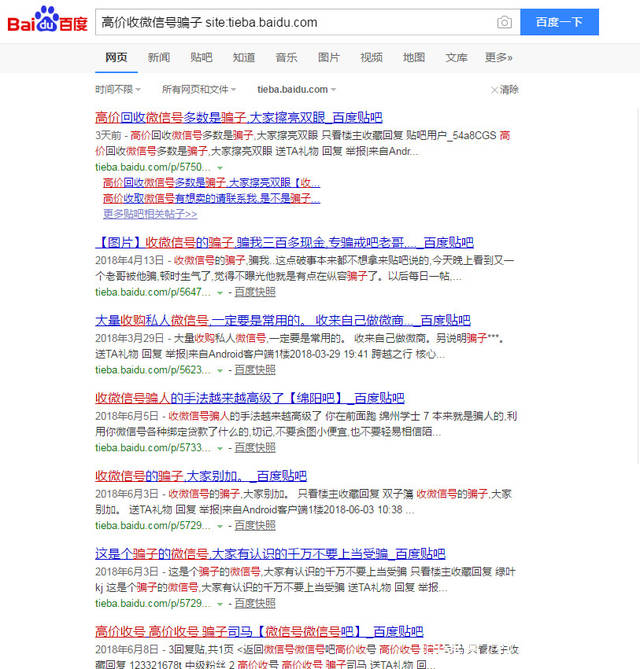Click the Baidu logo
The image size is (640, 669).
coord(47,20)
